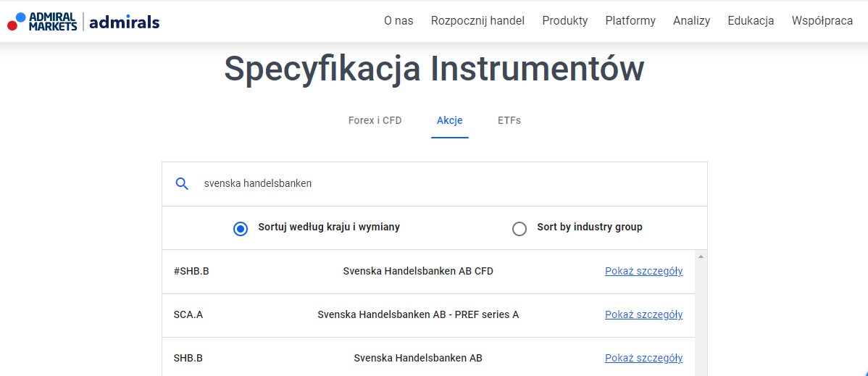Click Pokaż szczegóły for #SHB.B
The width and height of the screenshot is (868, 376).
[x=644, y=272]
